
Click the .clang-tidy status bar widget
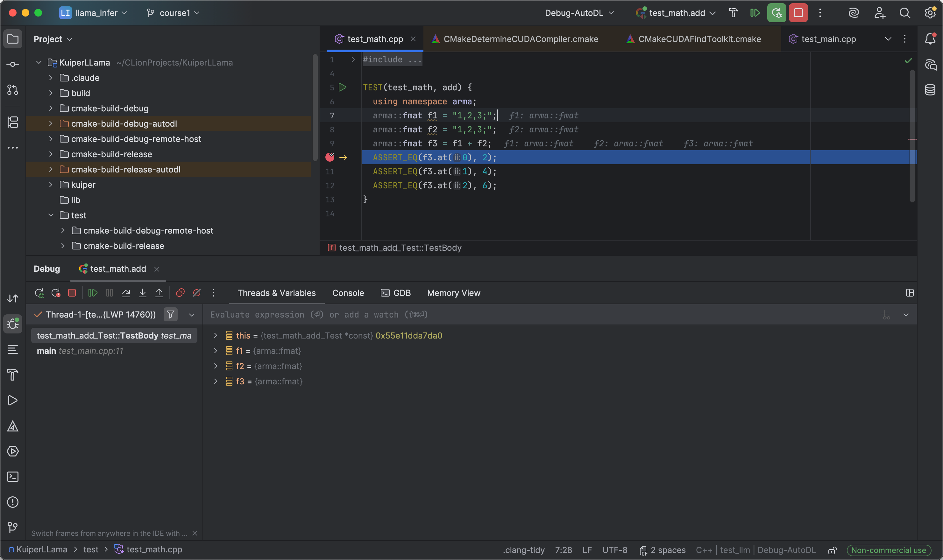(524, 550)
